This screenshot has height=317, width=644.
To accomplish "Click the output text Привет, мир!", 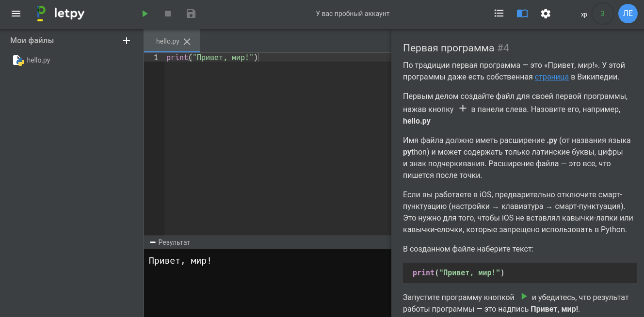I will [x=180, y=261].
